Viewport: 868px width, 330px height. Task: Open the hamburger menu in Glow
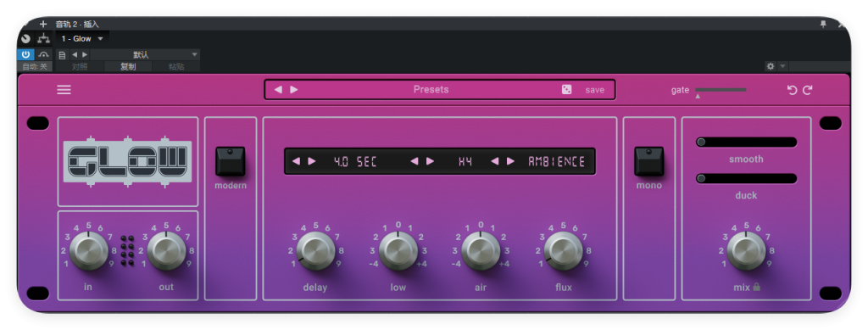(x=64, y=90)
